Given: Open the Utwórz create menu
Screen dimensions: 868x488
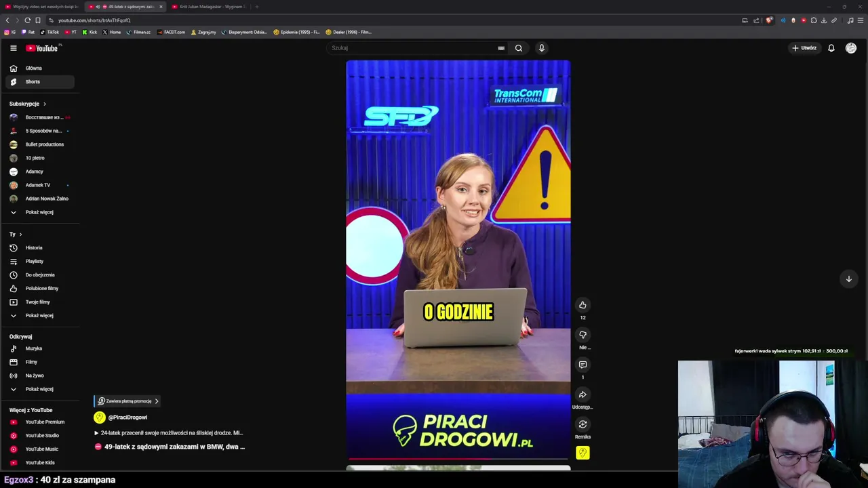Looking at the screenshot, I should [x=804, y=48].
